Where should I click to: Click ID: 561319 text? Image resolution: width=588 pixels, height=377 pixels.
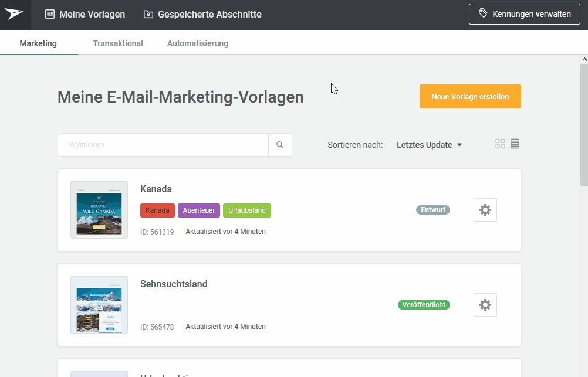pyautogui.click(x=157, y=232)
